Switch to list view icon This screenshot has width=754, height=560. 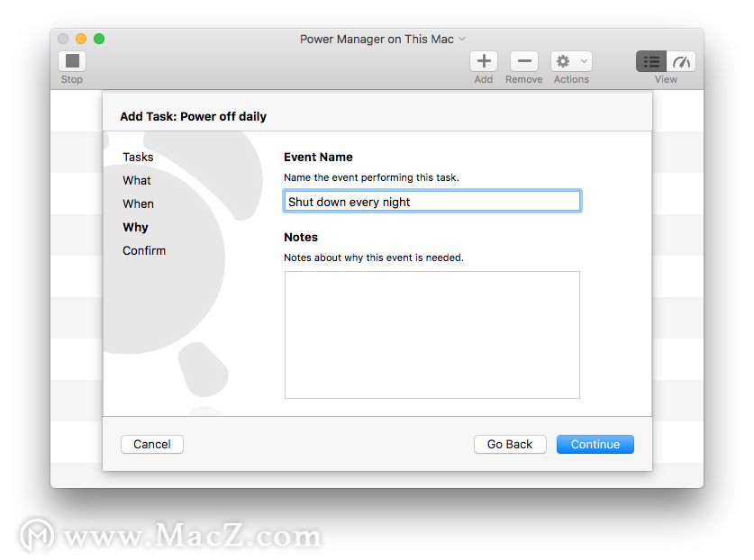click(x=651, y=61)
